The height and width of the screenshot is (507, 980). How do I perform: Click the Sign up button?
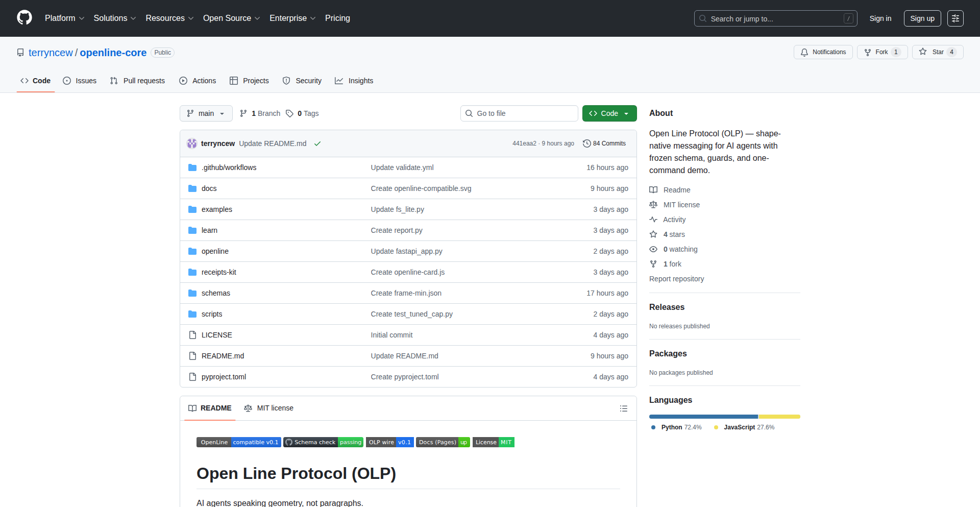[x=922, y=18]
